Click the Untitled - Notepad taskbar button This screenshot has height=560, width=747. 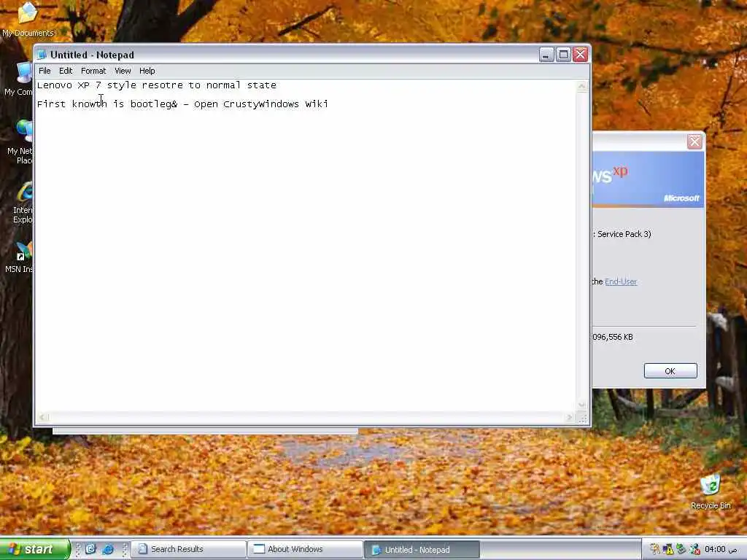[422, 550]
